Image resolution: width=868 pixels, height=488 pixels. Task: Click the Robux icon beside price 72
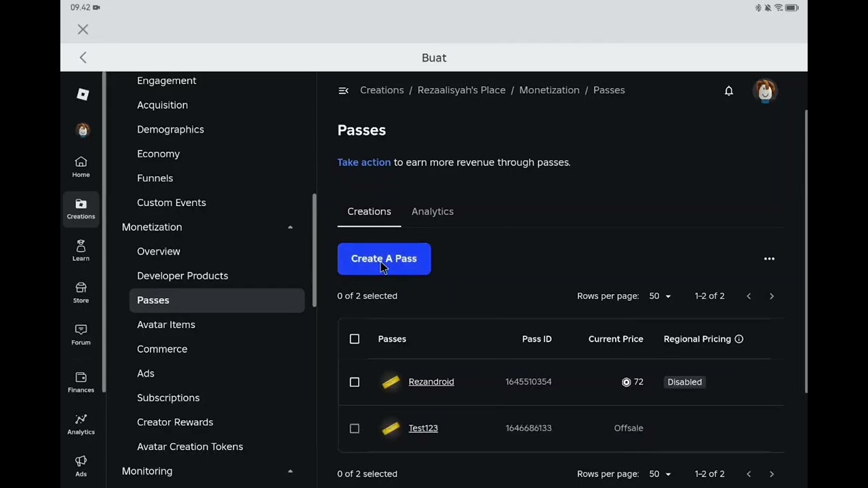(626, 382)
